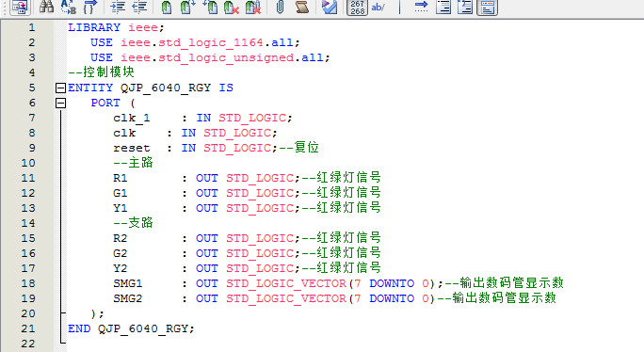Click STD_LOGIC_VECTOR on the SMG1 line
The width and height of the screenshot is (644, 352).
(x=286, y=284)
